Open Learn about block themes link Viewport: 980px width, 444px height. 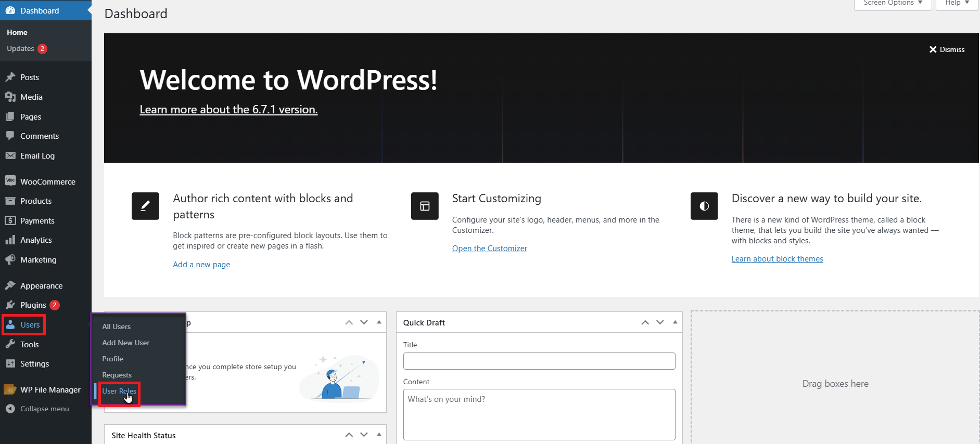[778, 259]
